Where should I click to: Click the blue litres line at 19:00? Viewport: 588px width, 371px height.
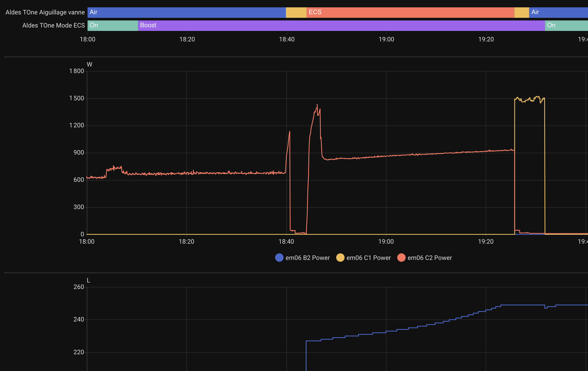point(386,332)
